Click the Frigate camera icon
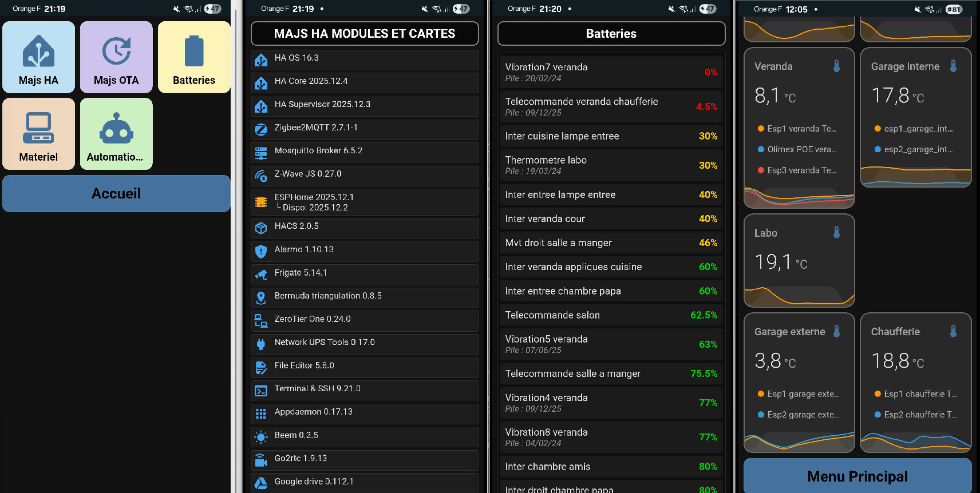The height and width of the screenshot is (493, 980). (x=261, y=274)
